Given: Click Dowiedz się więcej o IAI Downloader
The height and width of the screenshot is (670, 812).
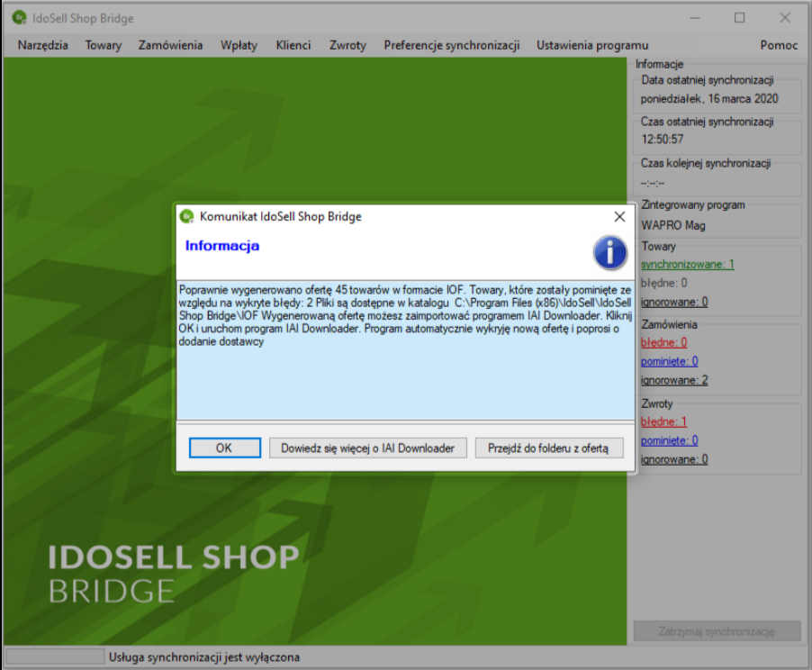Looking at the screenshot, I should coord(367,448).
